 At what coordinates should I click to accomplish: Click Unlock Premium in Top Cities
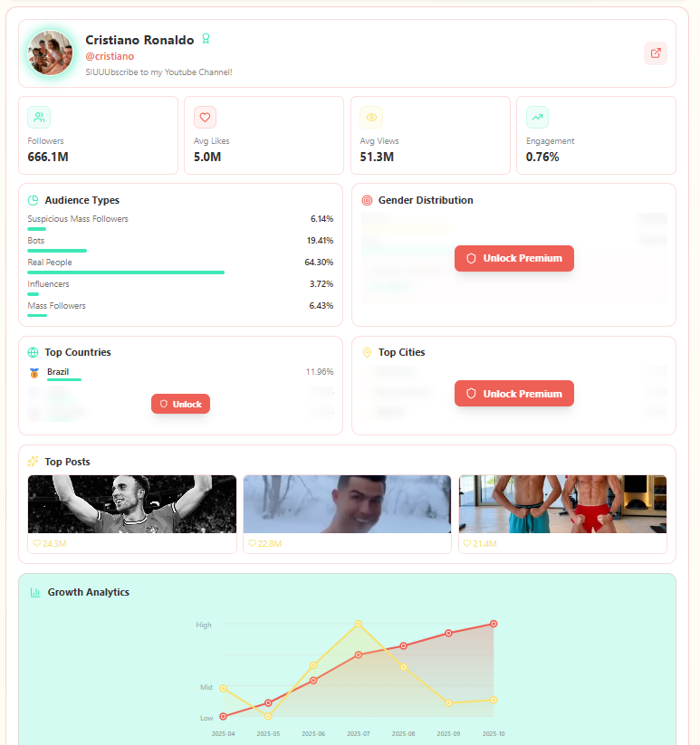(x=514, y=394)
